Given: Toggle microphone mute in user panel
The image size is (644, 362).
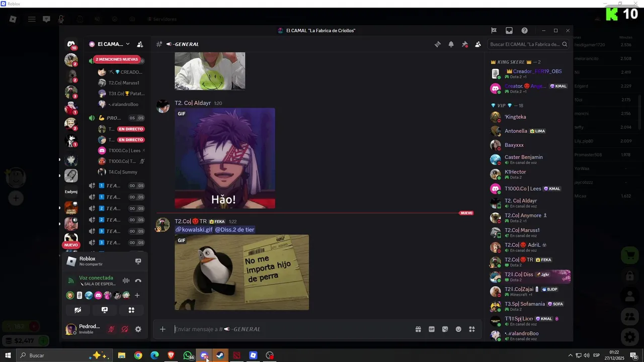Looking at the screenshot, I should click(112, 329).
